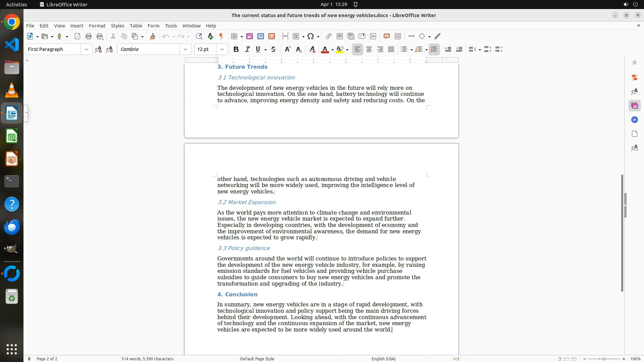Insert a special character via omega icon

[x=311, y=36]
